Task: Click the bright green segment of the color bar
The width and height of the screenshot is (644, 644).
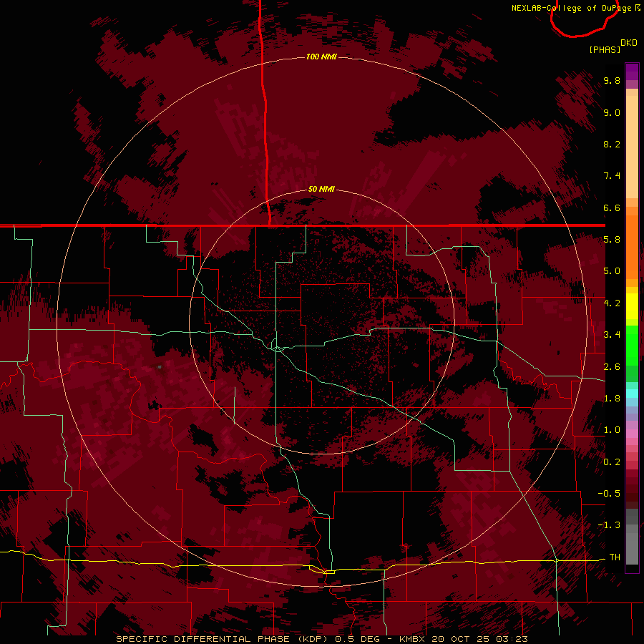Action: [632, 345]
